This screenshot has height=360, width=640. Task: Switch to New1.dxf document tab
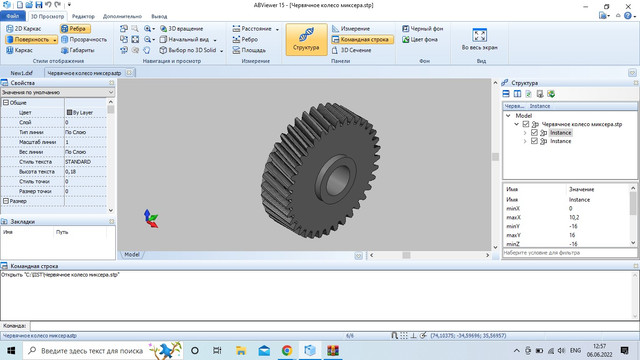[x=21, y=73]
